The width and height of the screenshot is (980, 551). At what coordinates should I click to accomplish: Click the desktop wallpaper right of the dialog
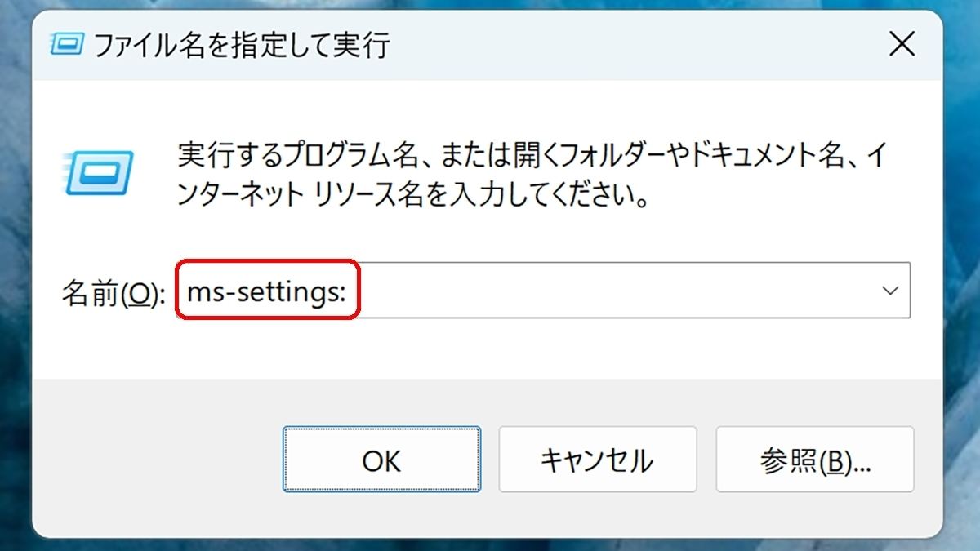pyautogui.click(x=962, y=278)
